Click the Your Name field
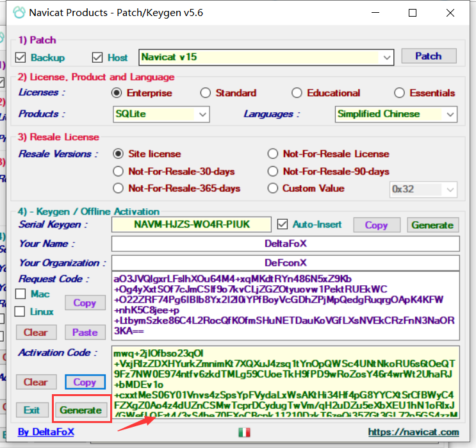476x448 pixels. (x=285, y=244)
